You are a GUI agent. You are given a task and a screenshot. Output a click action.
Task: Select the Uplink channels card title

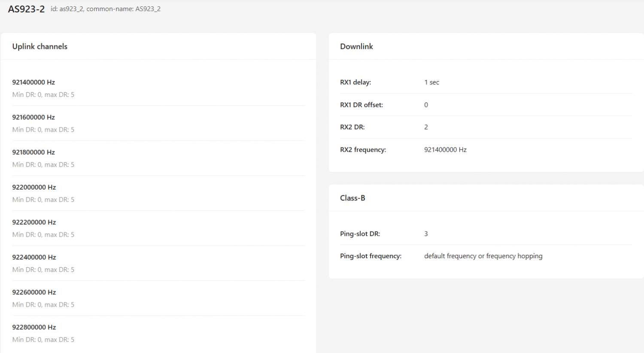click(x=40, y=46)
